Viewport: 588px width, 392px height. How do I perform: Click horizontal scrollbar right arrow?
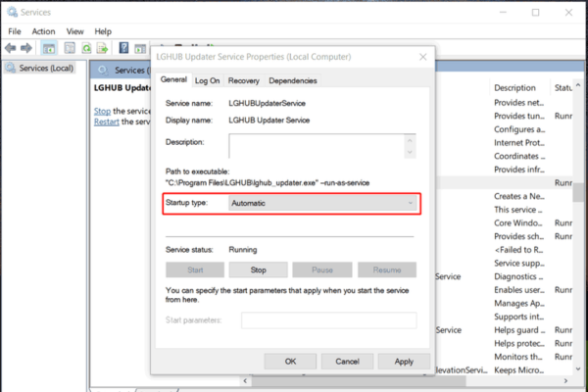coord(565,381)
